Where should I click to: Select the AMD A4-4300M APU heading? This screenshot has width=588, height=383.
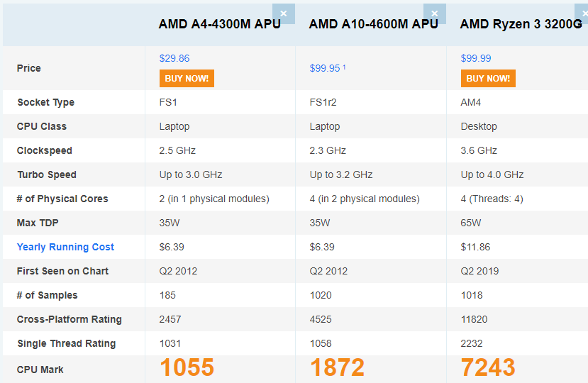(x=219, y=24)
